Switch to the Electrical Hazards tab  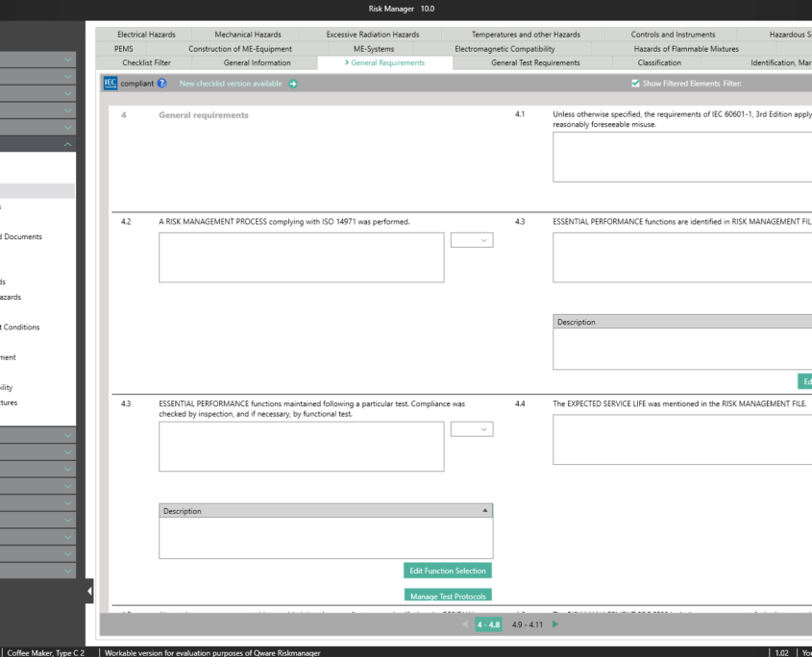click(x=146, y=35)
